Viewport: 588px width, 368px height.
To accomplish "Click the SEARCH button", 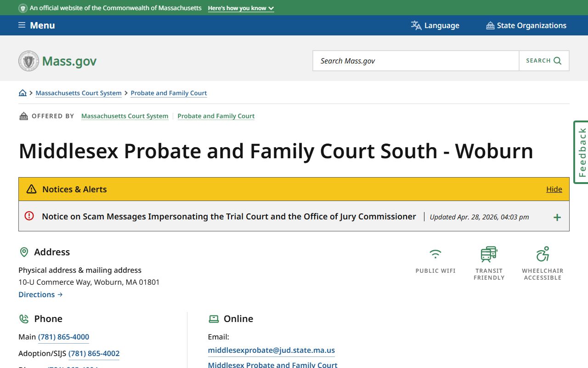I will tap(544, 61).
